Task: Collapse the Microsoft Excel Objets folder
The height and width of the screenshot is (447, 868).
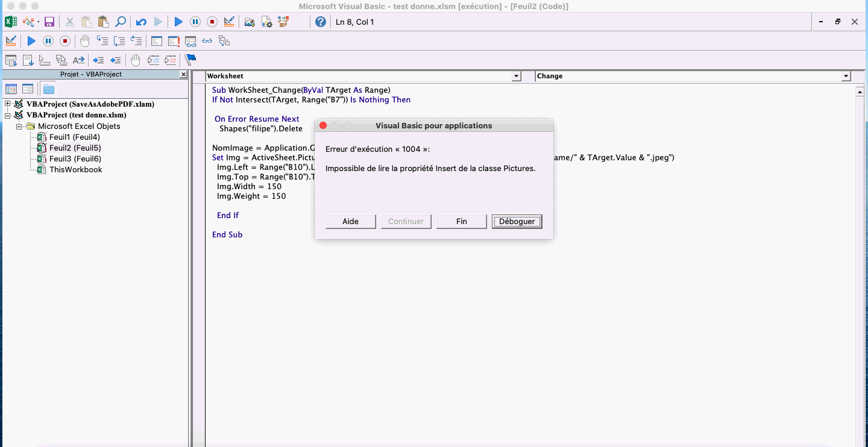Action: (x=19, y=127)
